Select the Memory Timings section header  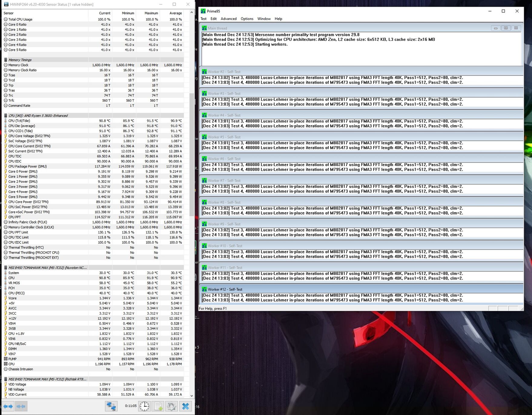93,60
